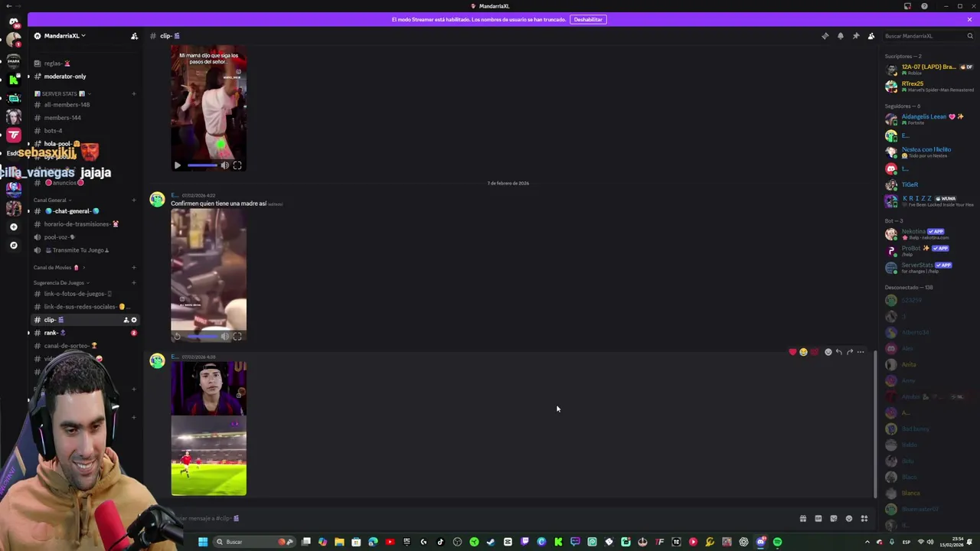
Task: Open gift picker in message bar
Action: (802, 518)
